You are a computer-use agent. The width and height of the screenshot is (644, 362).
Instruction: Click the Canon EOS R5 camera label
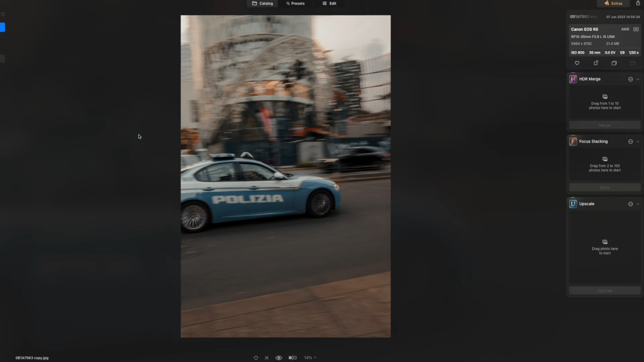point(584,30)
